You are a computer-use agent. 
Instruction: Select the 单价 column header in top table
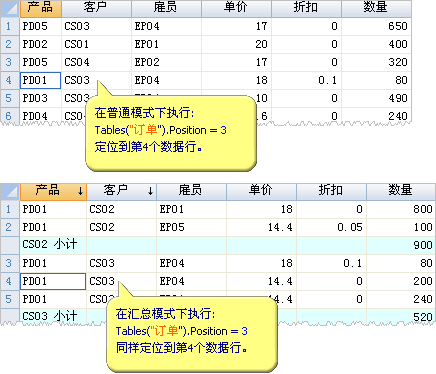[237, 8]
